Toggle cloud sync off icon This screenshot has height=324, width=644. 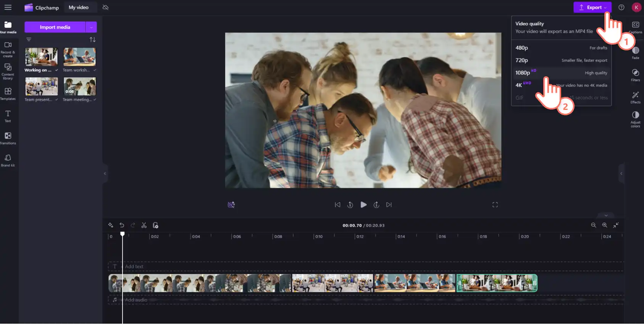click(x=106, y=7)
